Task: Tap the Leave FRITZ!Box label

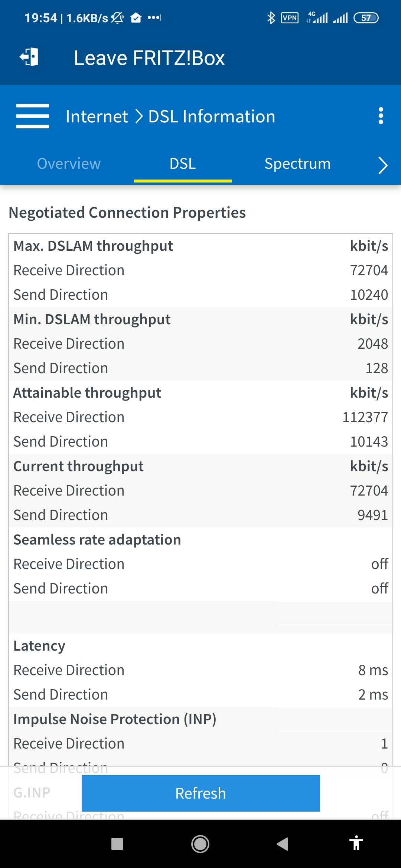Action: coord(149,58)
